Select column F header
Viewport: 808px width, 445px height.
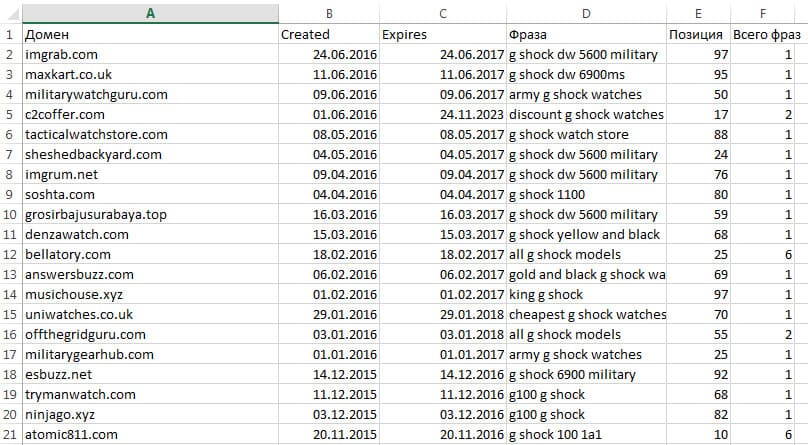[763, 13]
